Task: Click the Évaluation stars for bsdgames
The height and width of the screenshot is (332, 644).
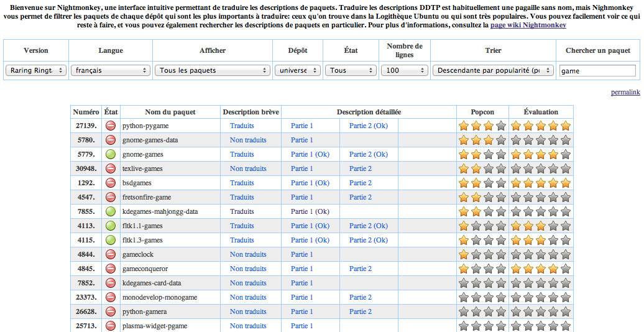Action: 541,183
